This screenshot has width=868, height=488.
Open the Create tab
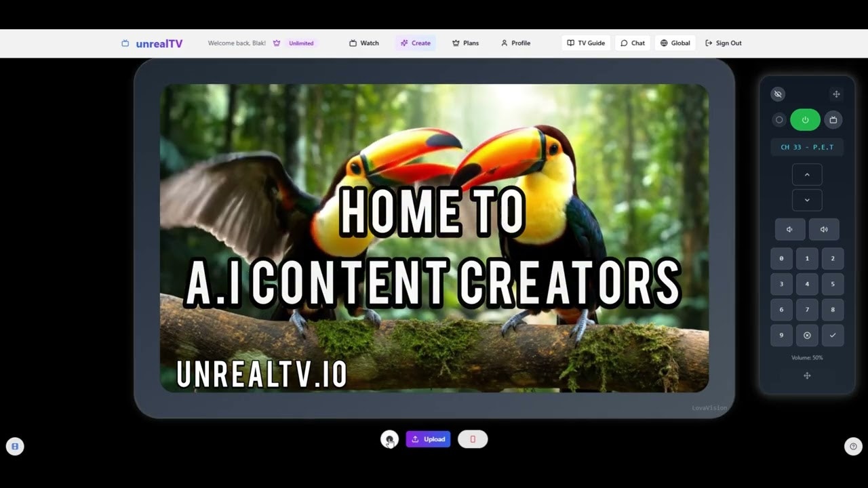point(416,43)
